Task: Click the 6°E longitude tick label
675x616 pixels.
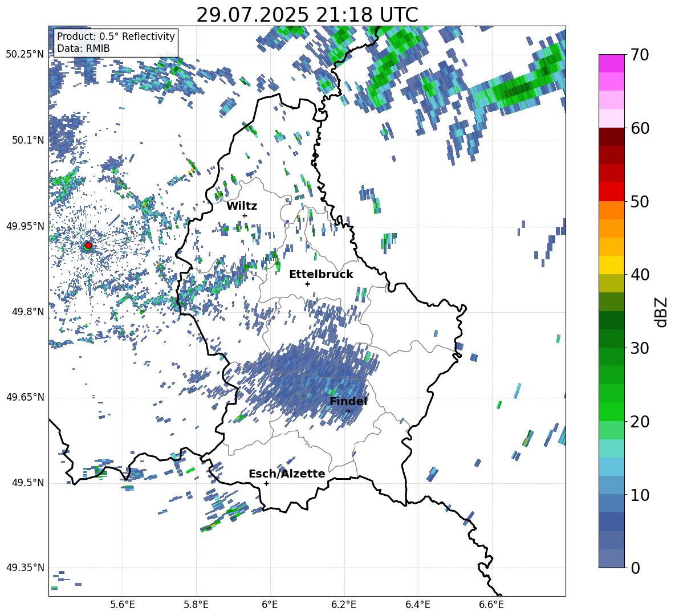Action: click(270, 605)
